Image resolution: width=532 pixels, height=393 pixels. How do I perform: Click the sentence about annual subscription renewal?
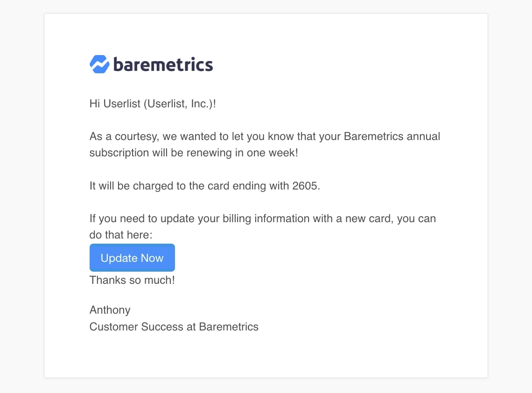[x=265, y=144]
